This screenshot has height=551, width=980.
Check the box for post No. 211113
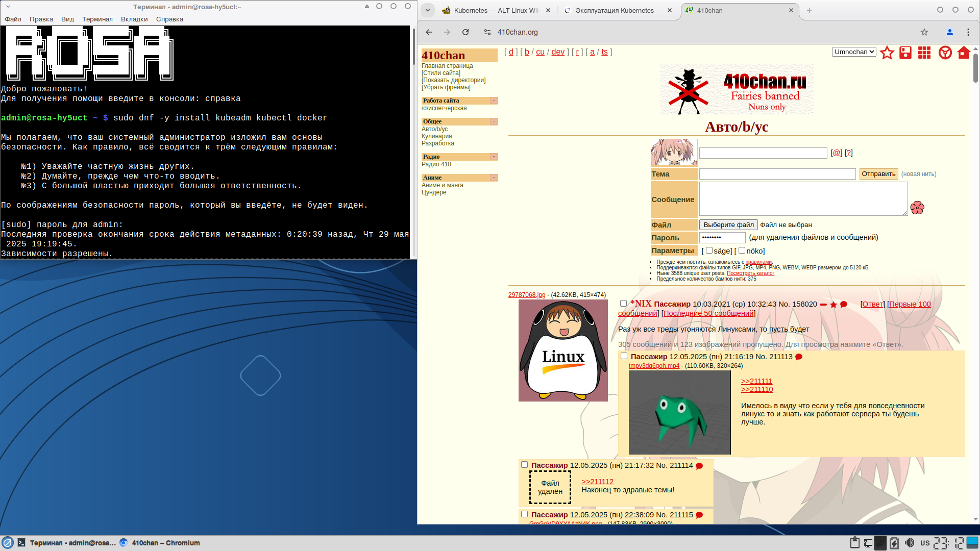coord(624,356)
